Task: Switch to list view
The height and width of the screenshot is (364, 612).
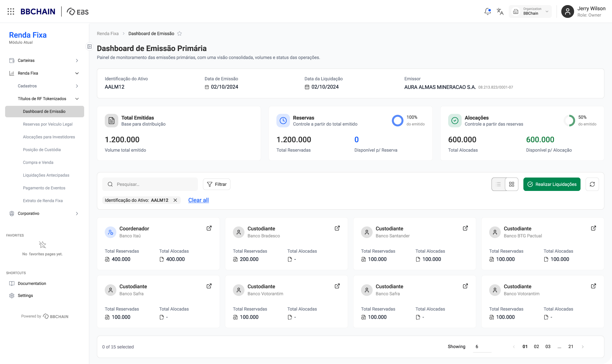Action: click(498, 184)
